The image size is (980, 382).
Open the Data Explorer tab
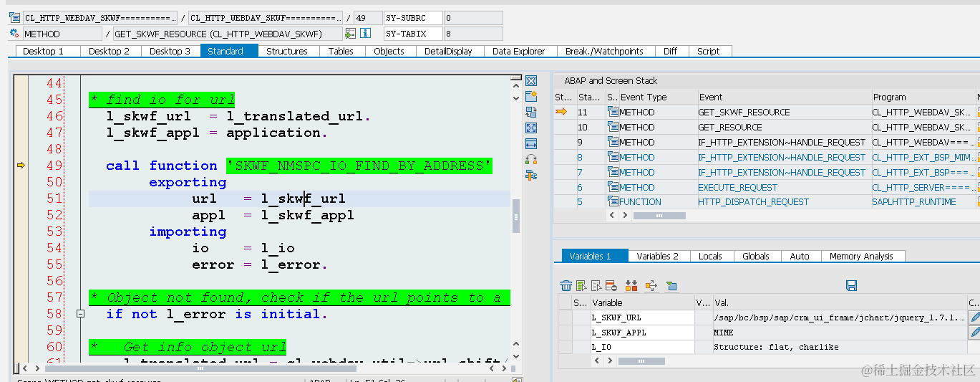[520, 51]
